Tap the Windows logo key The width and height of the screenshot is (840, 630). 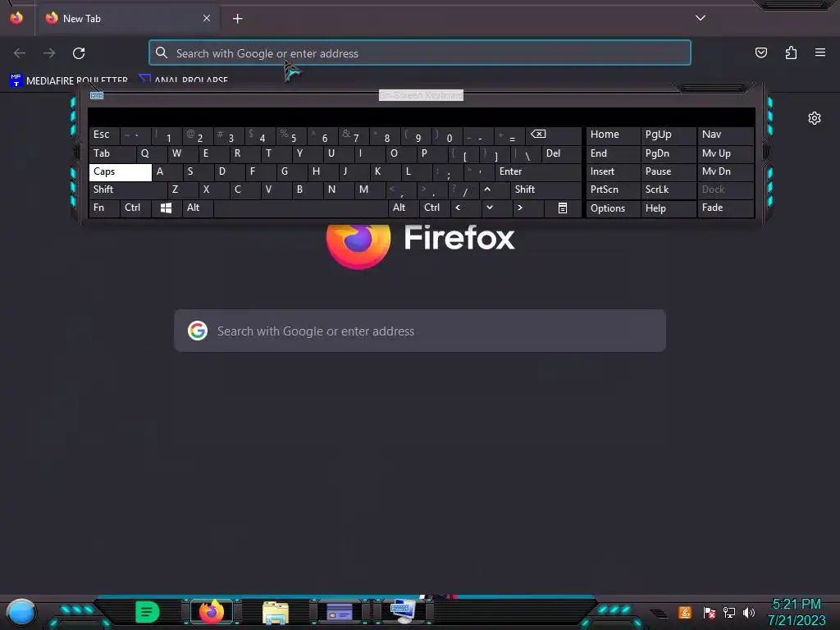click(166, 208)
